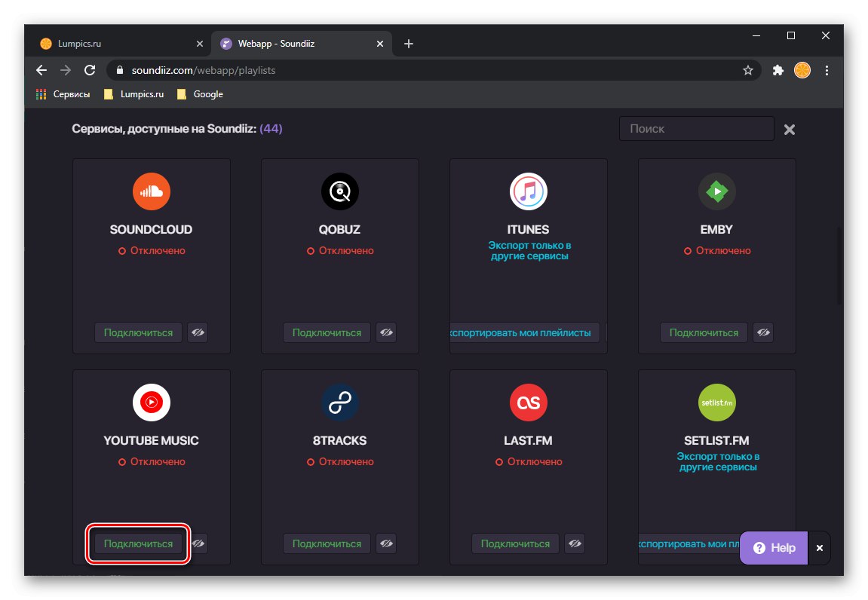The image size is (868, 600).
Task: Click the (44) services count
Action: point(271,128)
